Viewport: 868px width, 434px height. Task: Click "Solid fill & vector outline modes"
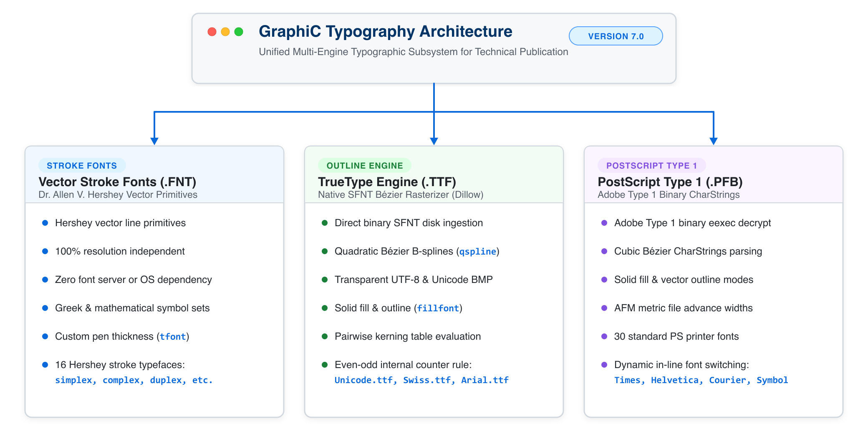(x=684, y=280)
